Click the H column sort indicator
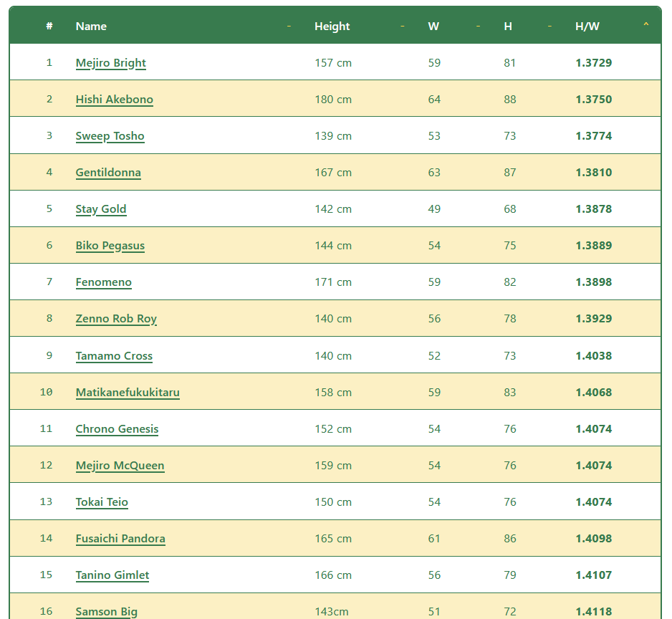Viewport: 672px width, 619px height. pos(550,27)
